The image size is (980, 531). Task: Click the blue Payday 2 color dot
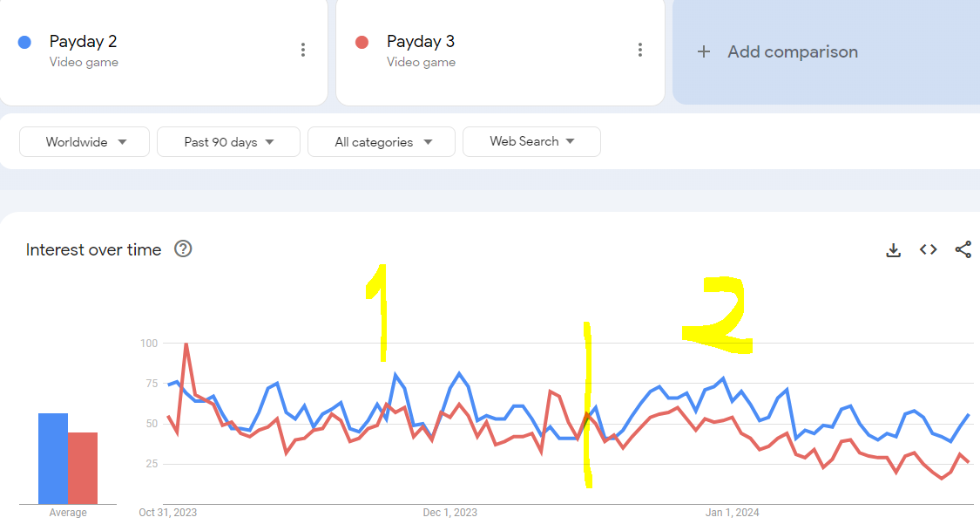point(25,43)
